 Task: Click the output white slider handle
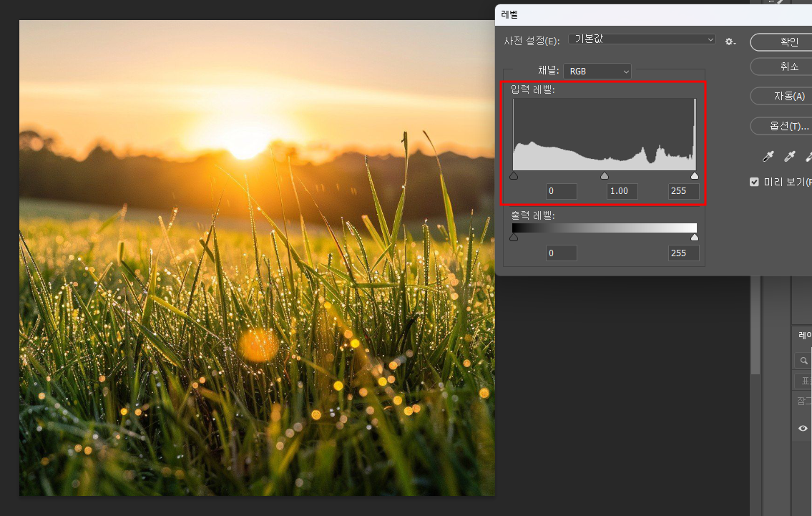tap(695, 238)
